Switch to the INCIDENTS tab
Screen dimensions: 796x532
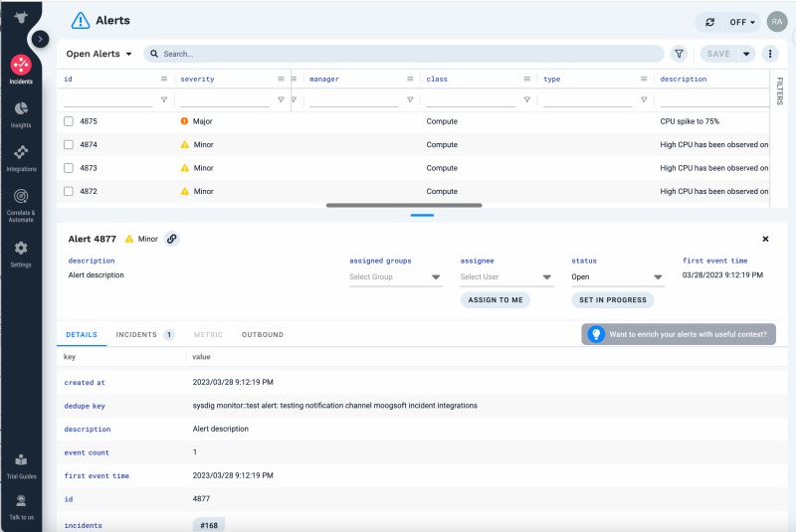click(x=144, y=335)
